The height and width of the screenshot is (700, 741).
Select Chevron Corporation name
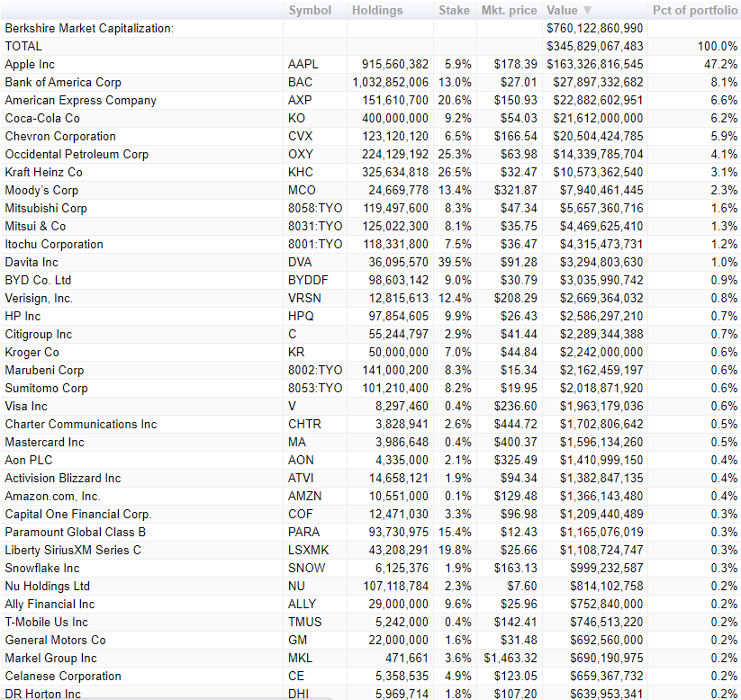click(x=60, y=136)
